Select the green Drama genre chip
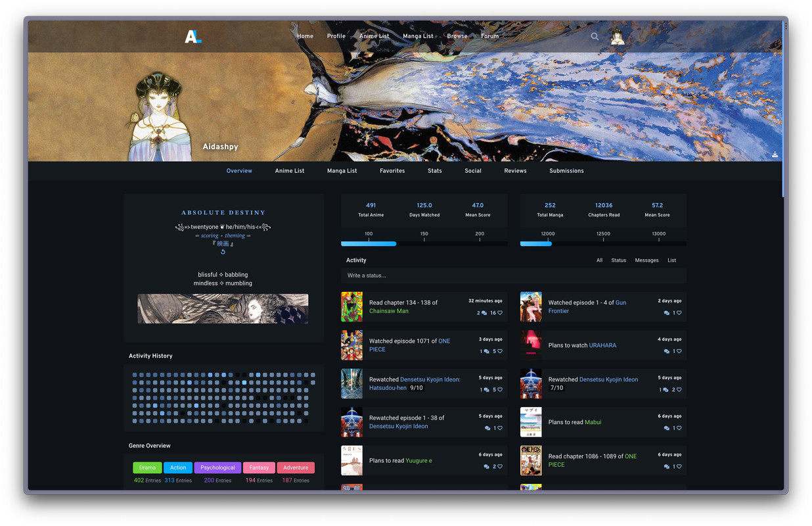Viewport: 812px width, 526px height. tap(147, 467)
